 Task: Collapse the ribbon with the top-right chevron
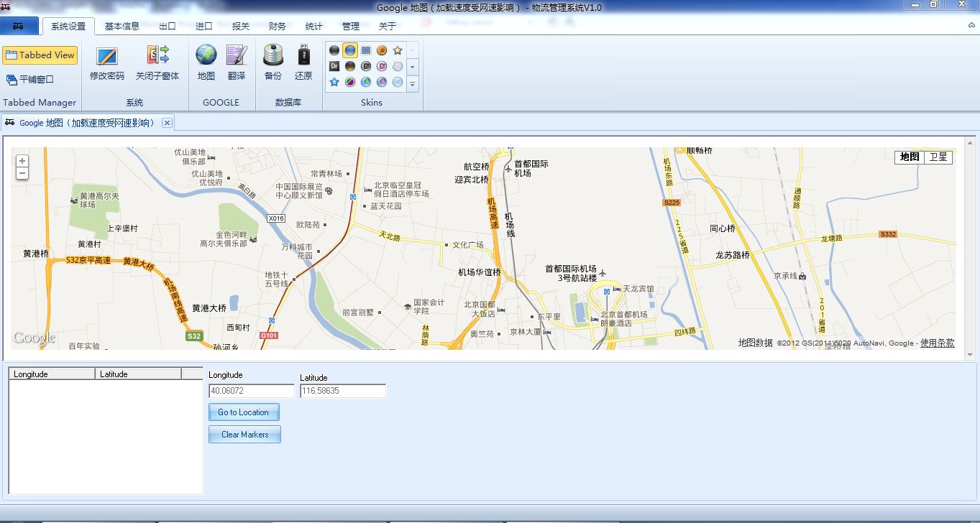point(971,25)
